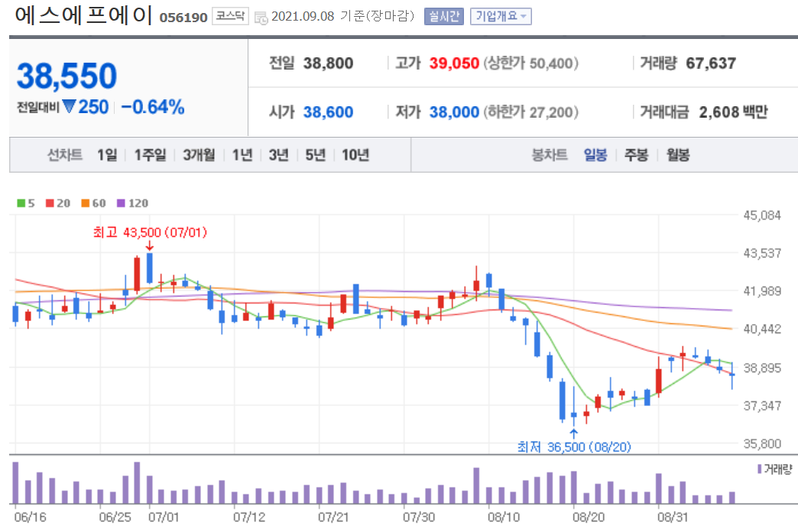Click the 45,084 price axis label
Image resolution: width=798 pixels, height=532 pixels.
[x=762, y=216]
